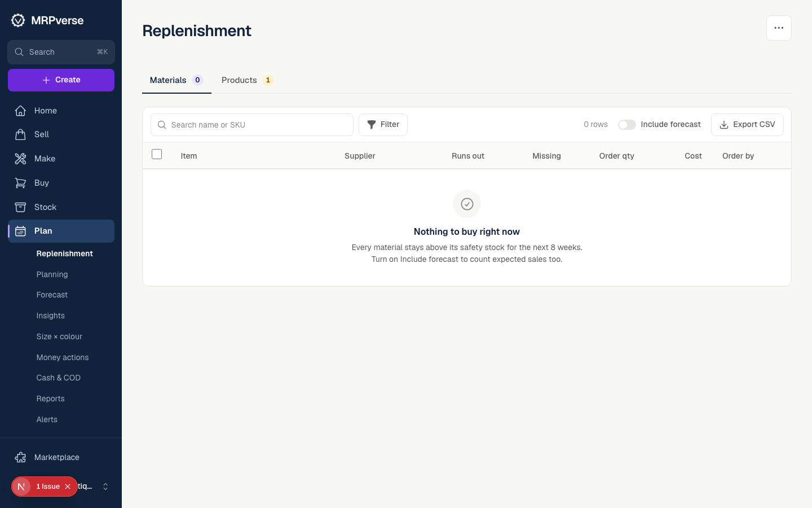This screenshot has height=508, width=812.
Task: Open the 1 Issue notification
Action: (x=48, y=487)
